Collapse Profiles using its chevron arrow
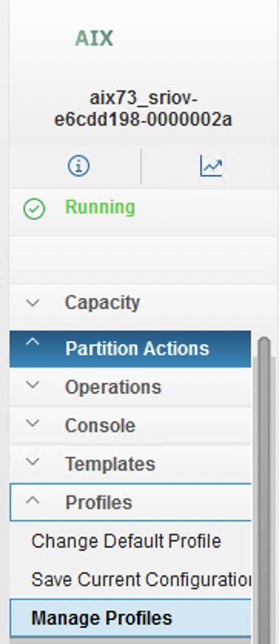Screen dimensions: 280x644 pos(33,500)
